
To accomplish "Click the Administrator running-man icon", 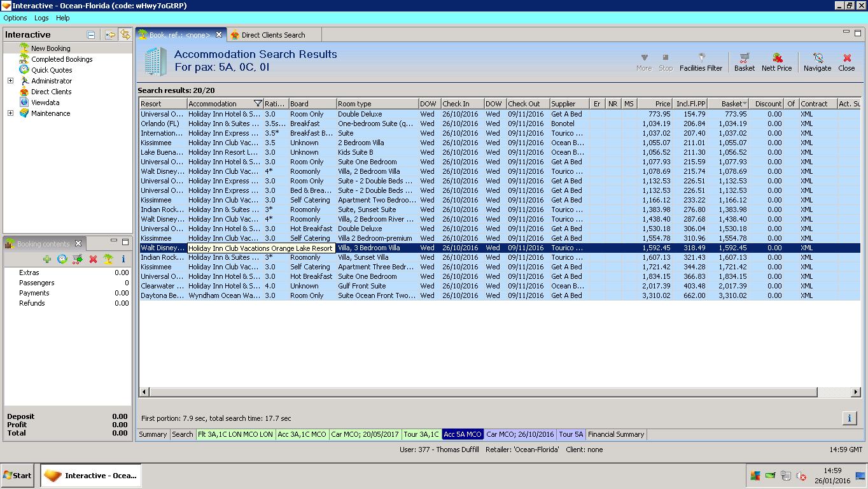I will [x=24, y=81].
